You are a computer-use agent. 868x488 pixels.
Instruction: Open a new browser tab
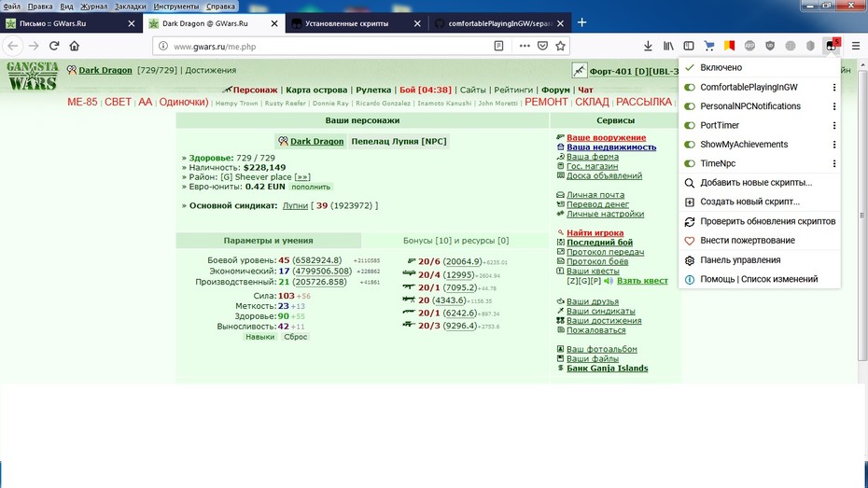[x=581, y=22]
